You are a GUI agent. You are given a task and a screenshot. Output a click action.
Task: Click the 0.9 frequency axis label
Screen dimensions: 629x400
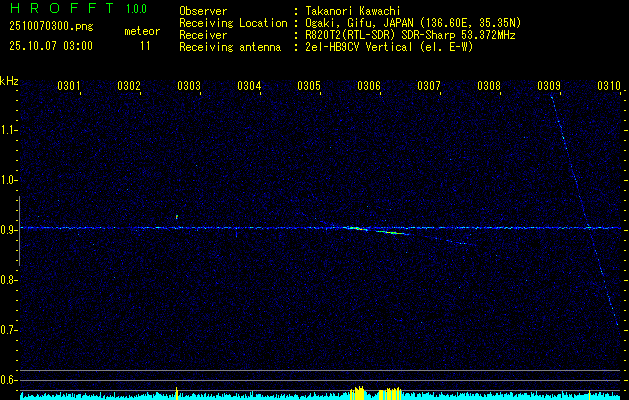tap(8, 230)
